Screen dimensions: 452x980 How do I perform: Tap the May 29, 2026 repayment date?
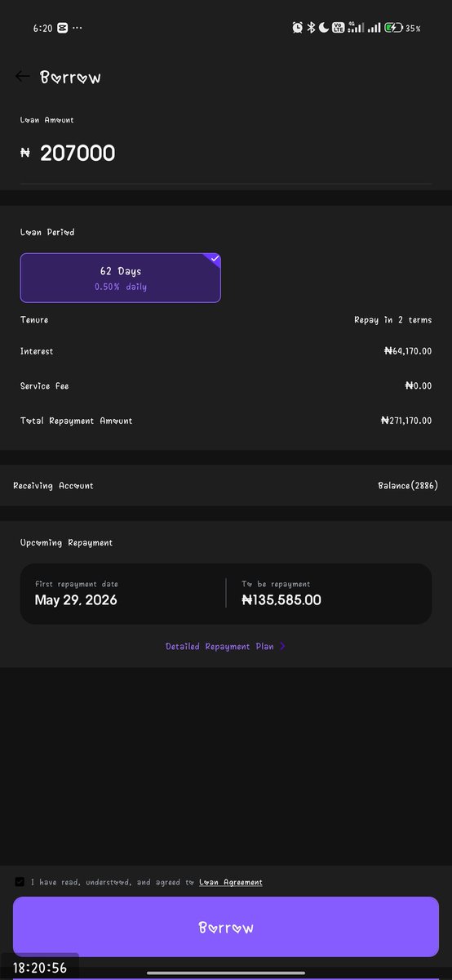click(76, 600)
